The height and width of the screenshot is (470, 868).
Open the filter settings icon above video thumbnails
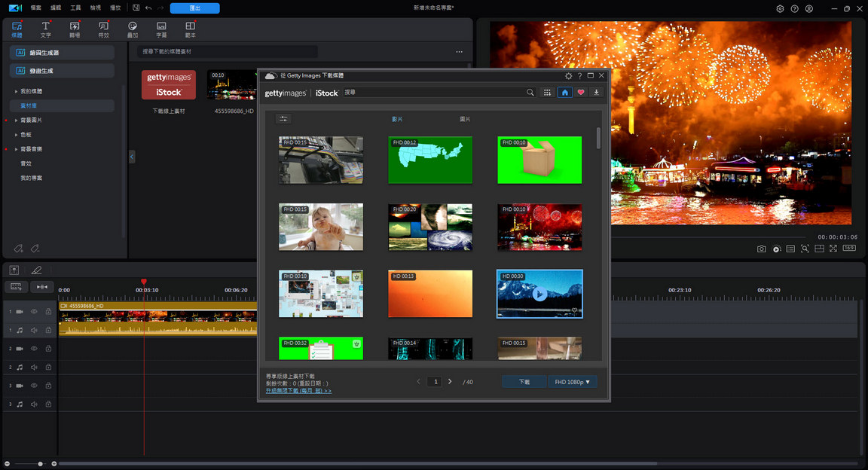[x=283, y=119]
